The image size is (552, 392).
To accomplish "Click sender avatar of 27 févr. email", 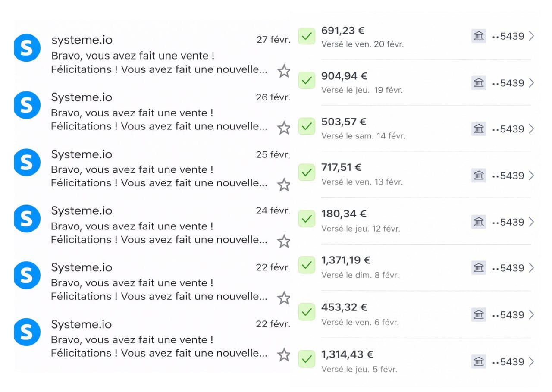I will pyautogui.click(x=27, y=48).
